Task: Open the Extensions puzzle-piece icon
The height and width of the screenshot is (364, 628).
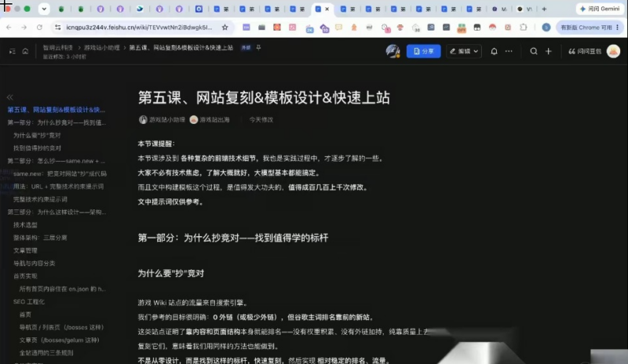Action: click(x=523, y=27)
